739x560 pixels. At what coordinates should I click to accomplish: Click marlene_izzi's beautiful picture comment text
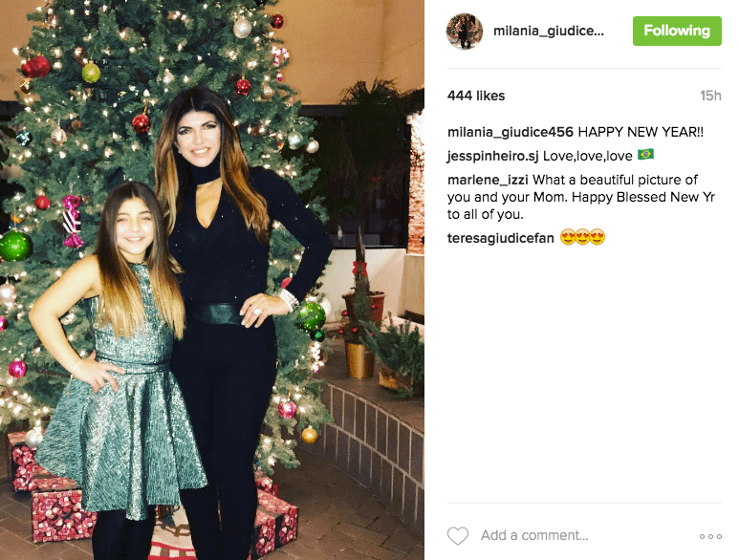[581, 197]
